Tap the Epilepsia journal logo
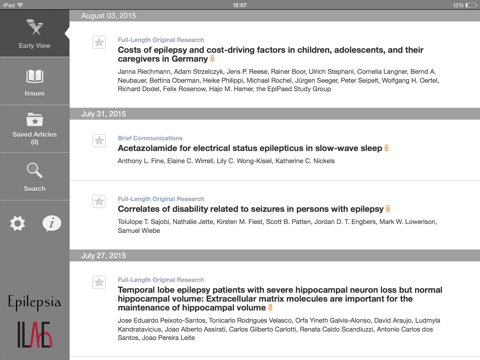 coord(34,302)
